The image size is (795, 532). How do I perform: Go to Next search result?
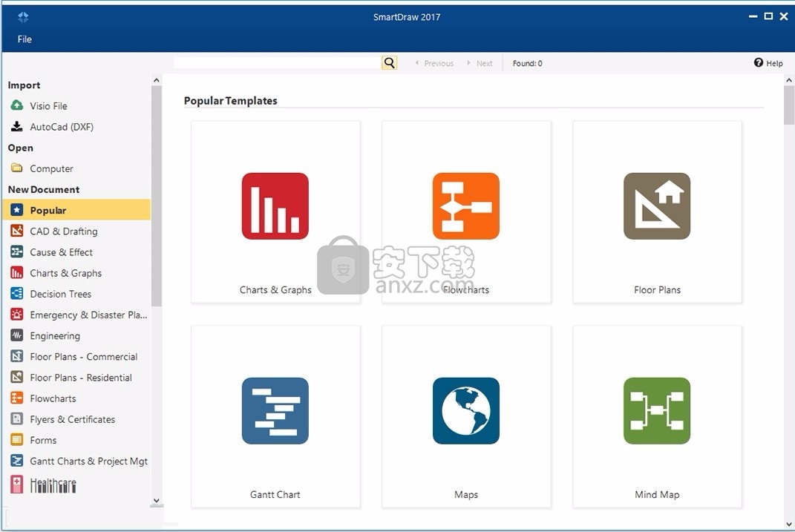coord(480,63)
